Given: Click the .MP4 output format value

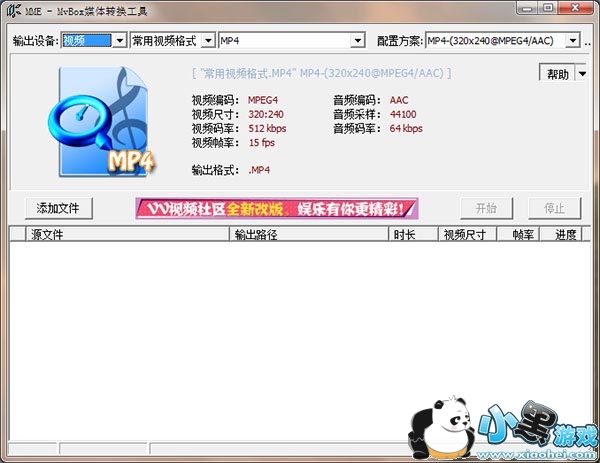Looking at the screenshot, I should 259,170.
